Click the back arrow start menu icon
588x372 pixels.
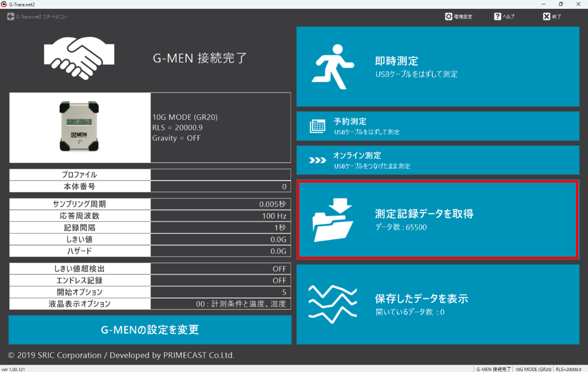(11, 17)
